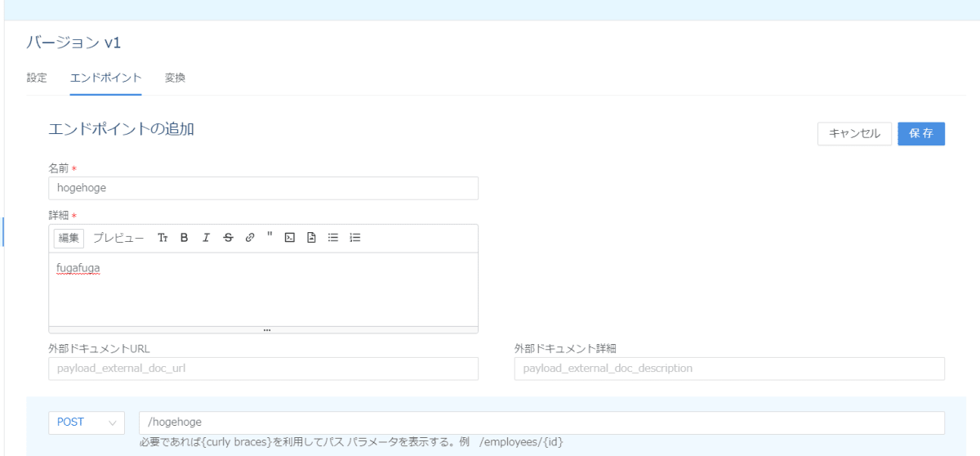
Task: Click the 名前 input field containing hogehoge
Action: point(264,188)
